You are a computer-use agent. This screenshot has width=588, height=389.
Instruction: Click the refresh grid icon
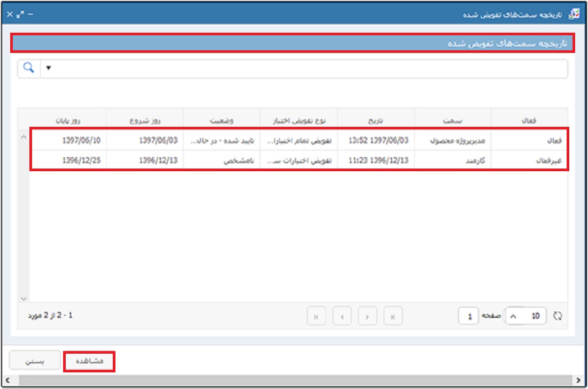click(x=558, y=316)
